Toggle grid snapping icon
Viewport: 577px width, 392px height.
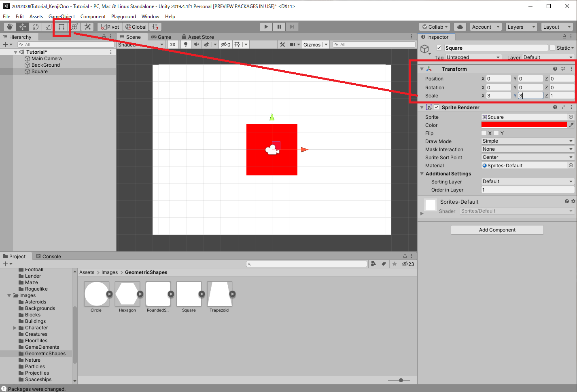[x=155, y=27]
